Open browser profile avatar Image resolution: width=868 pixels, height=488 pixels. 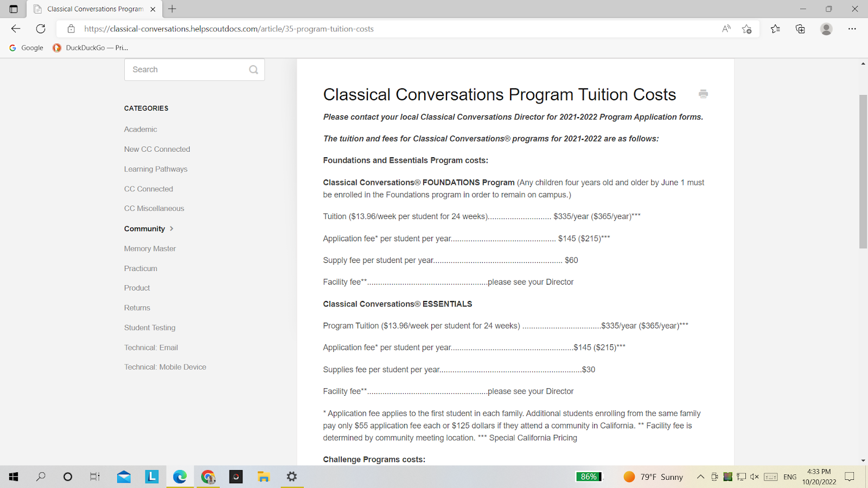pyautogui.click(x=826, y=29)
